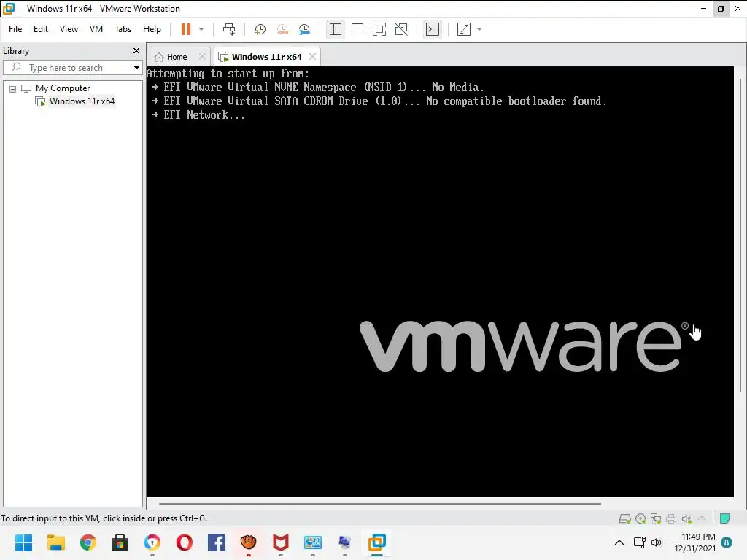Open the Windows Start menu
Image resolution: width=747 pixels, height=560 pixels.
point(24,542)
